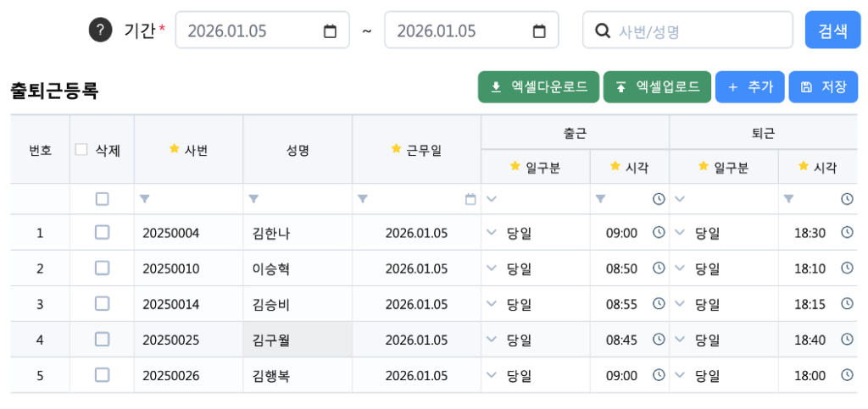Screen dimensions: 868x409
Task: Click the 사번/성명 search input field
Action: (695, 31)
